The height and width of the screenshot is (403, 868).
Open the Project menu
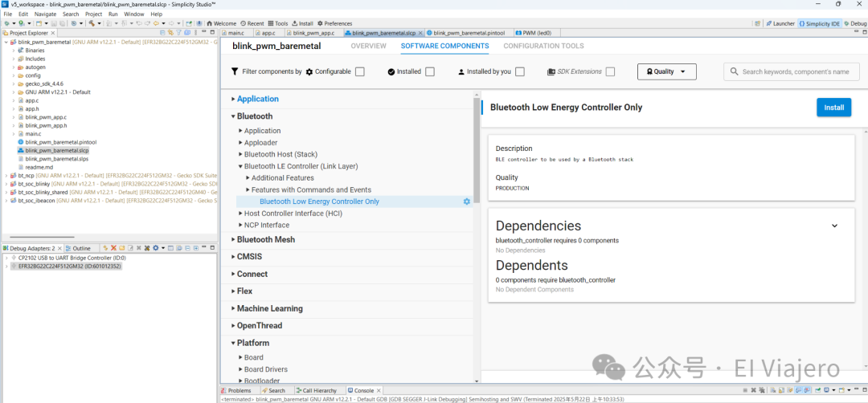pyautogui.click(x=93, y=14)
